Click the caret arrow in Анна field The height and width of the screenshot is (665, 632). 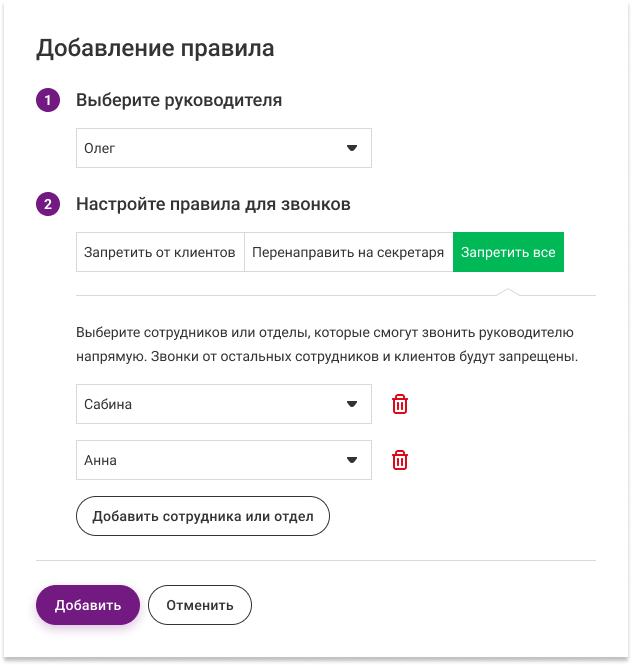[x=351, y=460]
